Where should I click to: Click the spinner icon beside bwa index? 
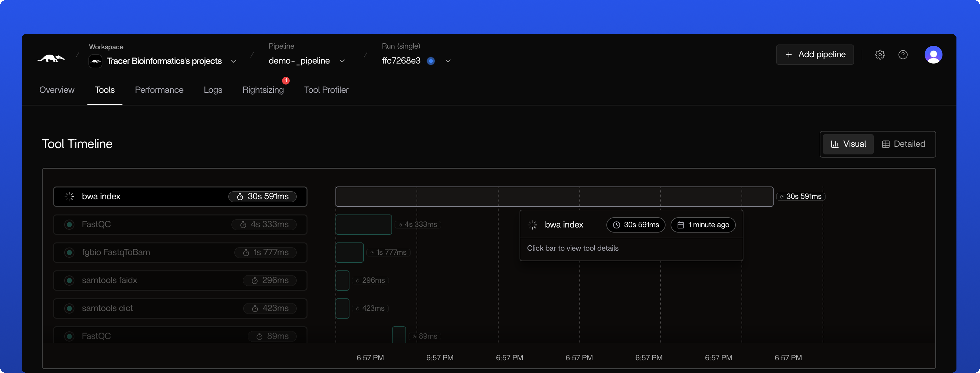[69, 197]
